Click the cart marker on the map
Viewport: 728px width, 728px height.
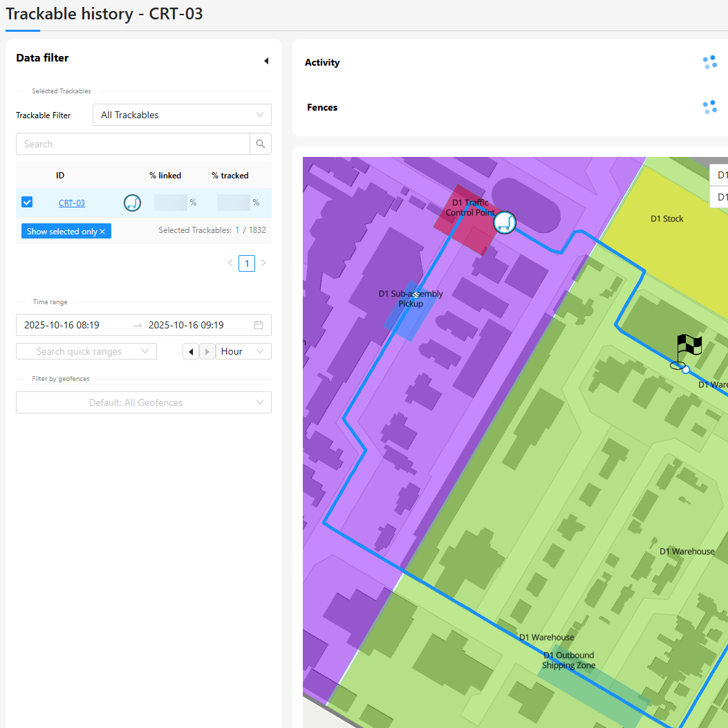click(505, 222)
